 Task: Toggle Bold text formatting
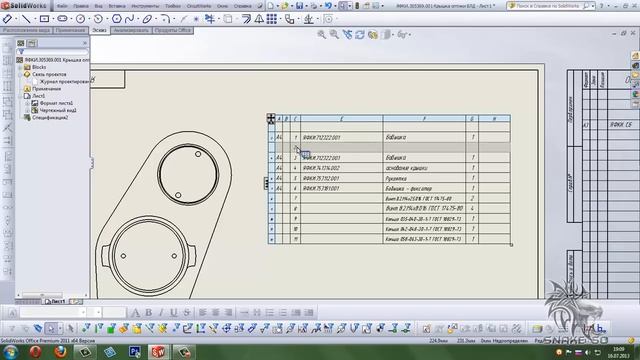[x=149, y=313]
